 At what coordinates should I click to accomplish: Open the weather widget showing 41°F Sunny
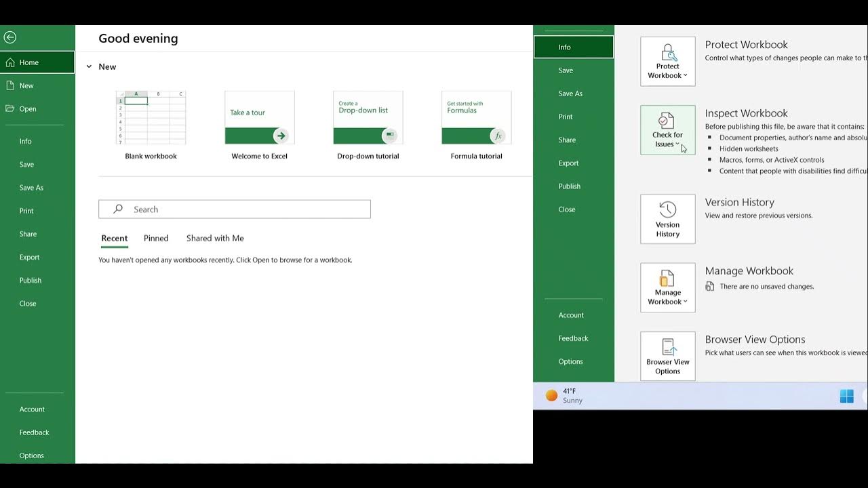click(565, 396)
